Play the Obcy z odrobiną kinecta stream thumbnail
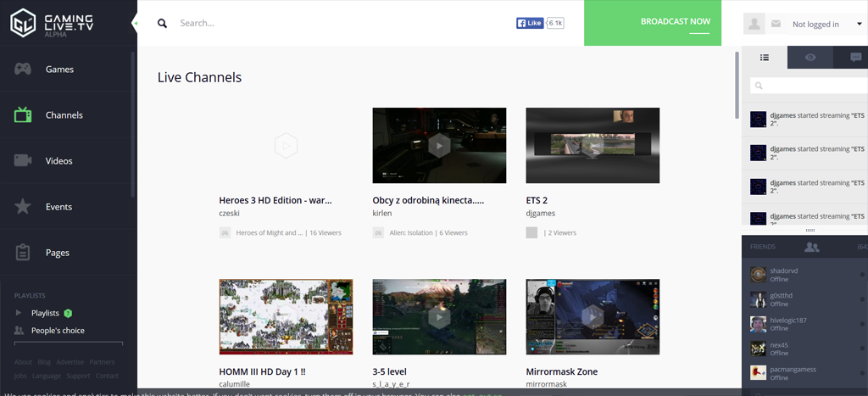868x396 pixels. coord(439,146)
